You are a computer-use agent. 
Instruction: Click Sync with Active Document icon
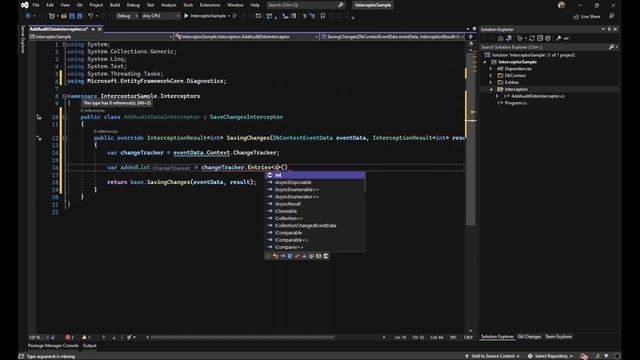[532, 38]
